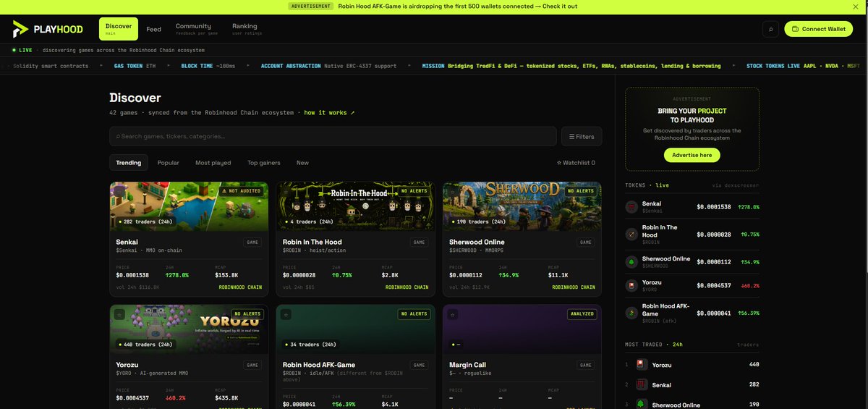Open the how it works link
Image resolution: width=868 pixels, height=409 pixels.
pyautogui.click(x=329, y=113)
